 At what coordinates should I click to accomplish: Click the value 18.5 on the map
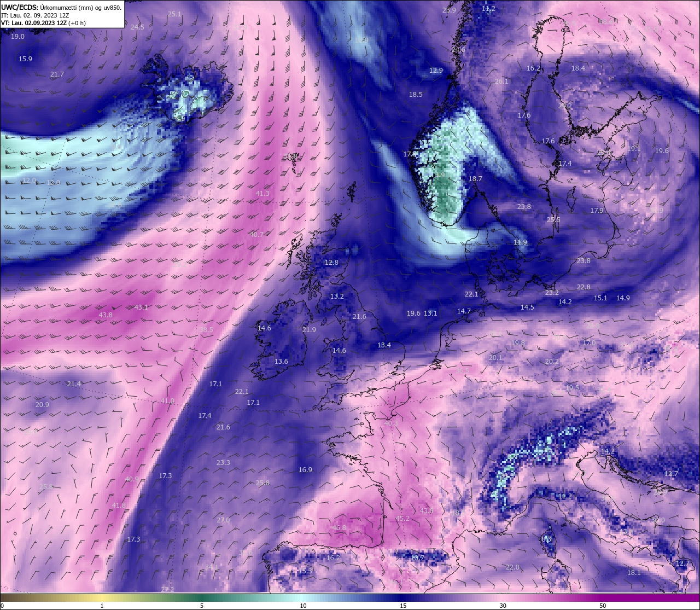tap(416, 95)
